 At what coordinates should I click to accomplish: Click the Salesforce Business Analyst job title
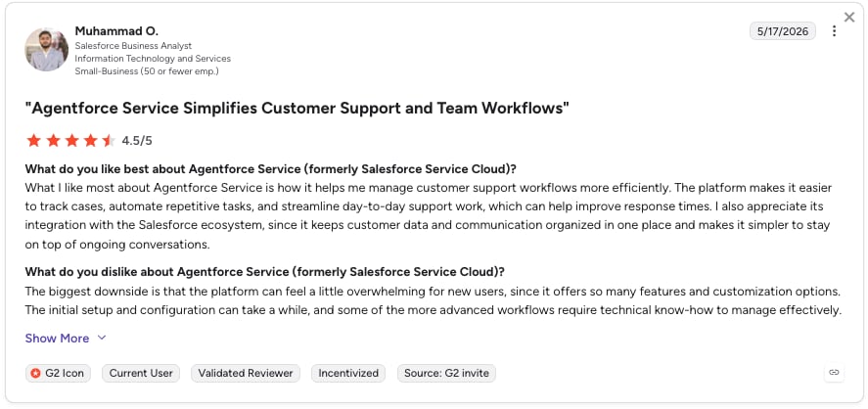click(x=133, y=45)
